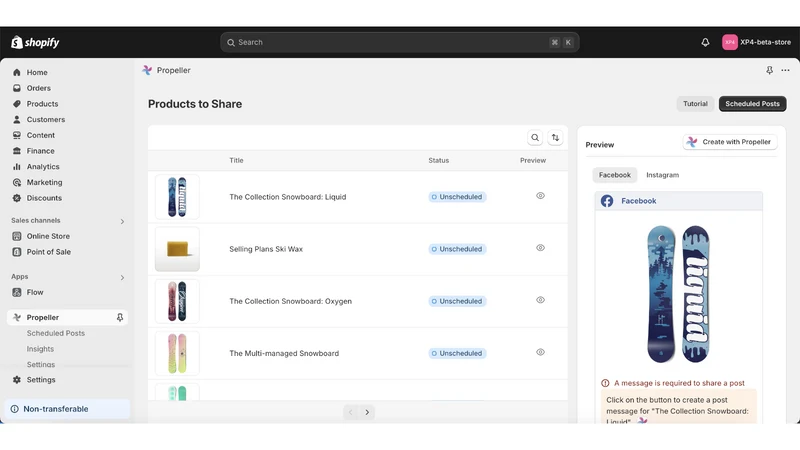Viewport: 800px width, 450px height.
Task: Click the Non-transferable info icon
Action: (14, 409)
